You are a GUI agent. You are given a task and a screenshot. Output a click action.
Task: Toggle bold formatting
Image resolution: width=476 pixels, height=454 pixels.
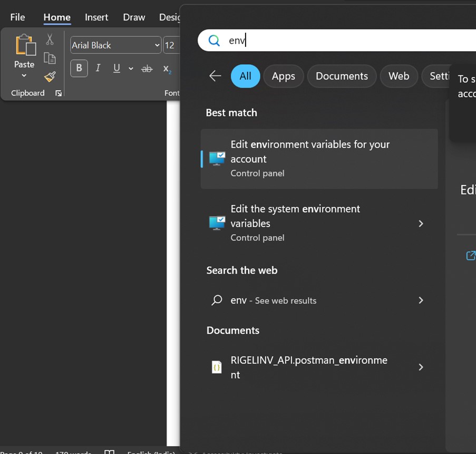[x=79, y=69]
